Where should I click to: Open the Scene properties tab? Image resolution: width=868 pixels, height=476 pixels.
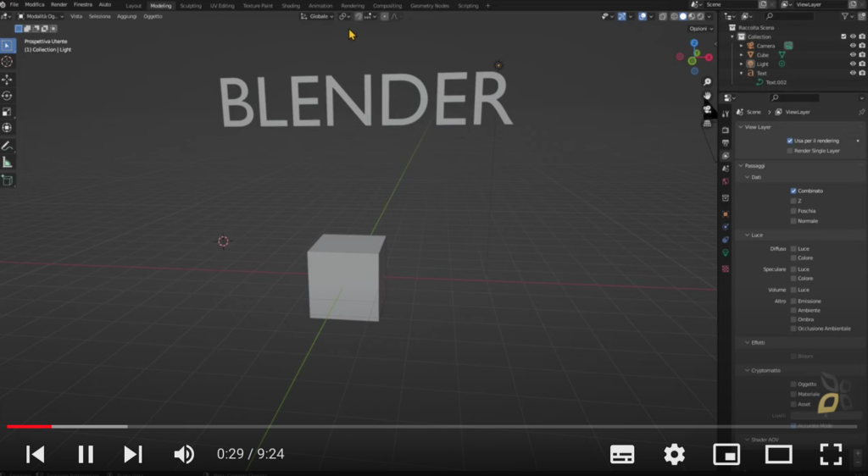(726, 169)
